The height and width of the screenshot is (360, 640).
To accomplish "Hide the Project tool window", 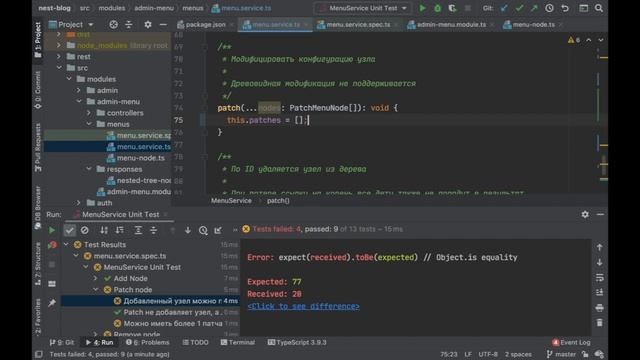I will coord(163,25).
